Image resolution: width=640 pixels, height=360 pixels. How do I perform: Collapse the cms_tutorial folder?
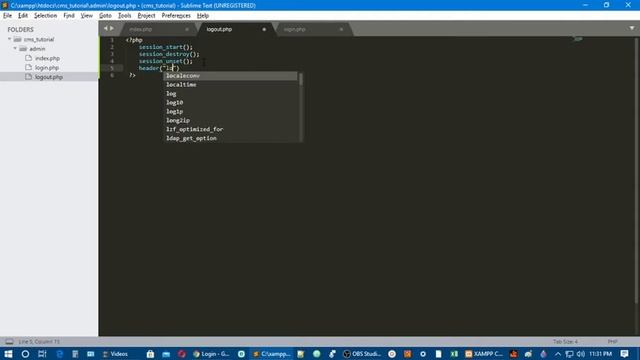(x=9, y=39)
